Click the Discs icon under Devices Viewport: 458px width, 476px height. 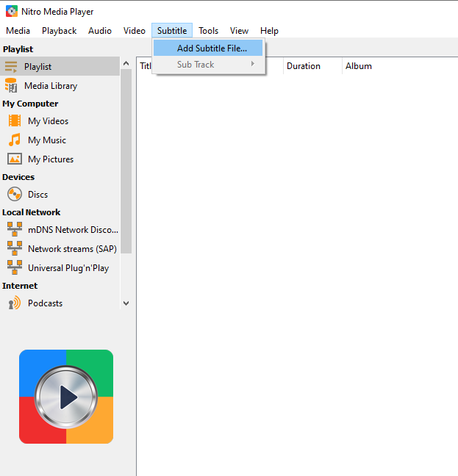pyautogui.click(x=15, y=194)
